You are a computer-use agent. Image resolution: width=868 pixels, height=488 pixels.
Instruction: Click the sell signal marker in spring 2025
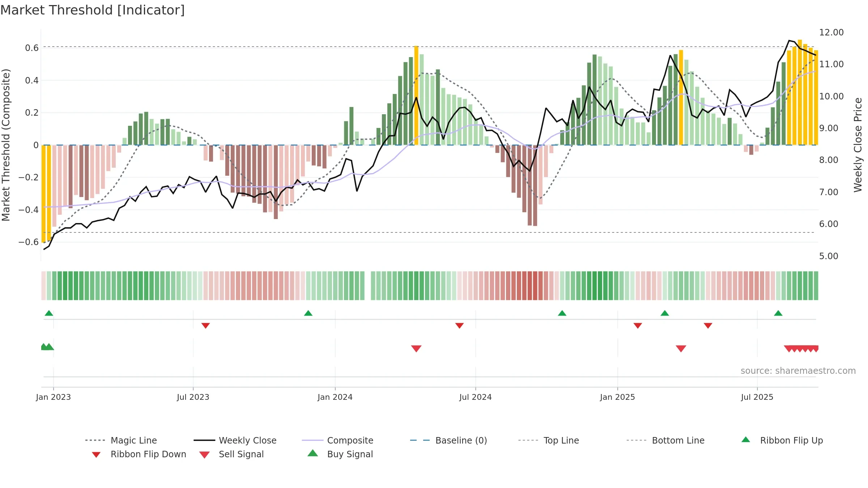click(681, 348)
